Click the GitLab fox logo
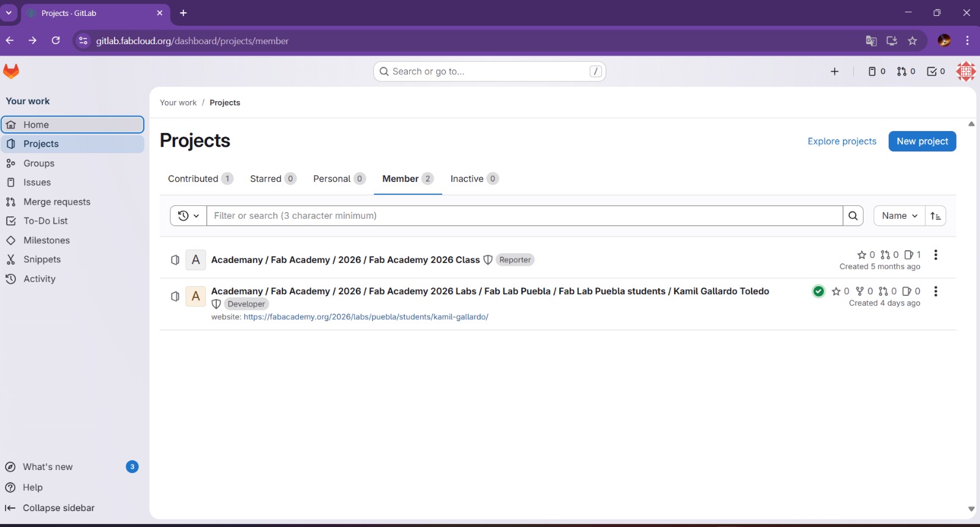Image resolution: width=980 pixels, height=527 pixels. [11, 71]
